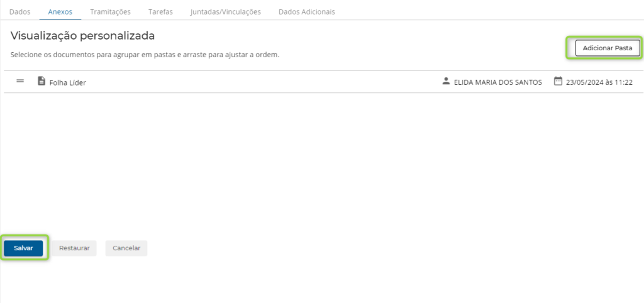This screenshot has width=644, height=303.
Task: Switch to the Tramitações tab
Action: (x=111, y=12)
